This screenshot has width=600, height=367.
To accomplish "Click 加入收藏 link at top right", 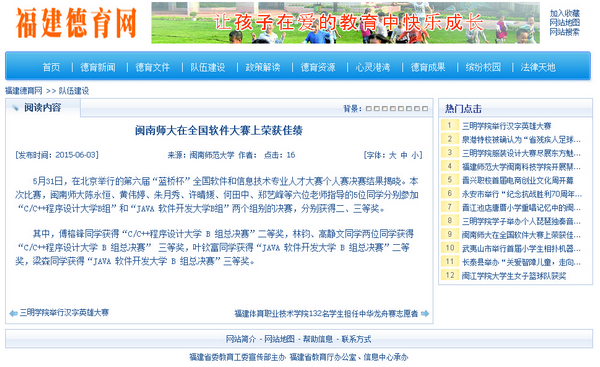I will tap(565, 13).
